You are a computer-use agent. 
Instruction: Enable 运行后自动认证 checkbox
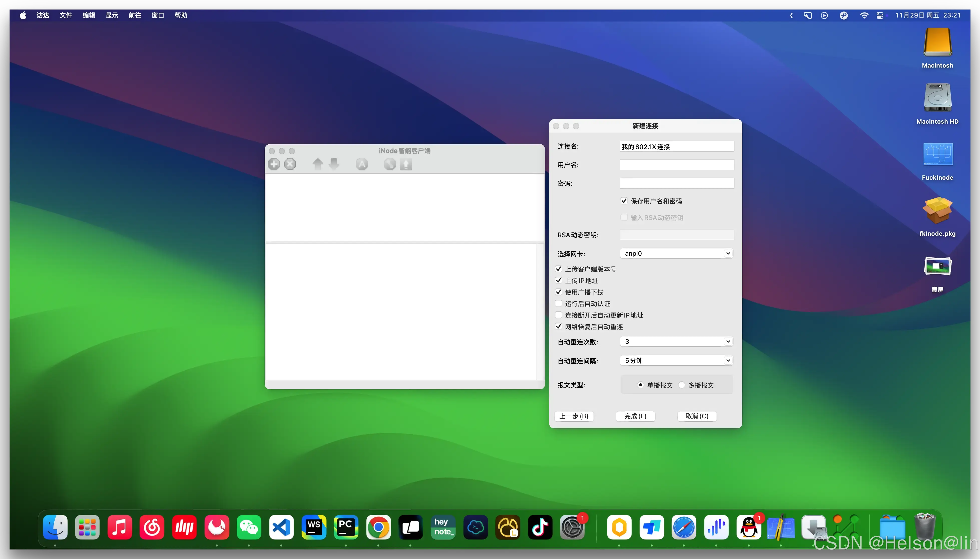(559, 304)
